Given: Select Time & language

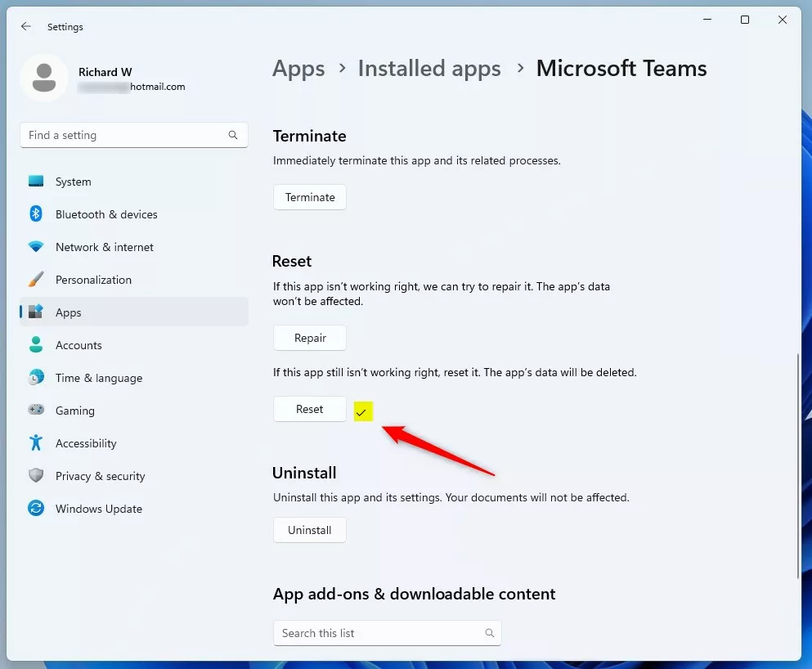Looking at the screenshot, I should tap(134, 378).
